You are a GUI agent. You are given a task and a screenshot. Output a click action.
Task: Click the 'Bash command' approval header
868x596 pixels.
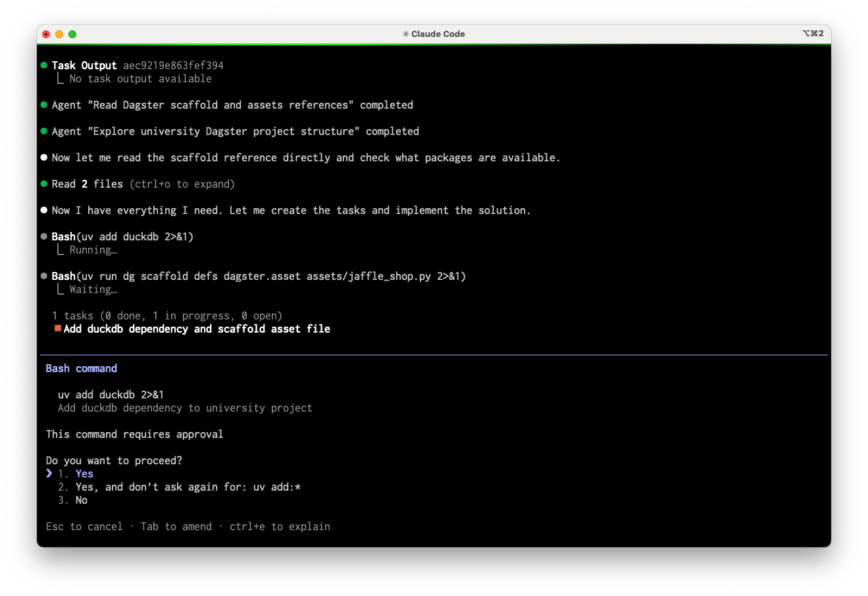[82, 369]
